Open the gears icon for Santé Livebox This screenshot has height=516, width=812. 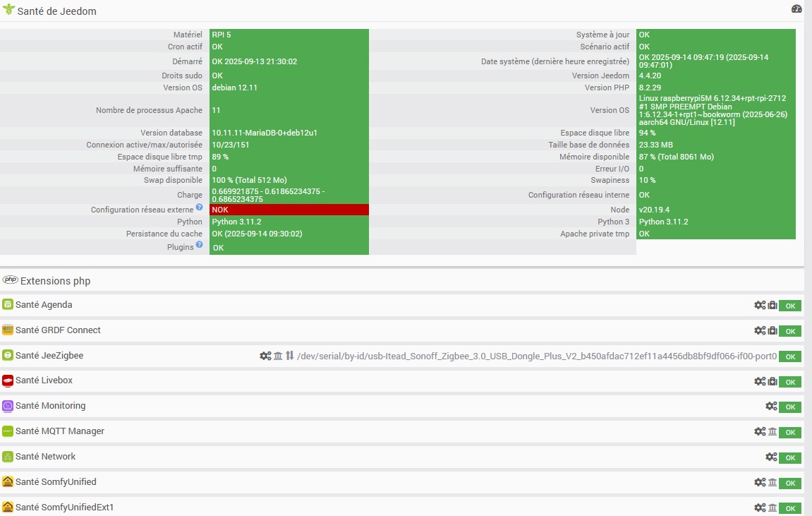(760, 381)
